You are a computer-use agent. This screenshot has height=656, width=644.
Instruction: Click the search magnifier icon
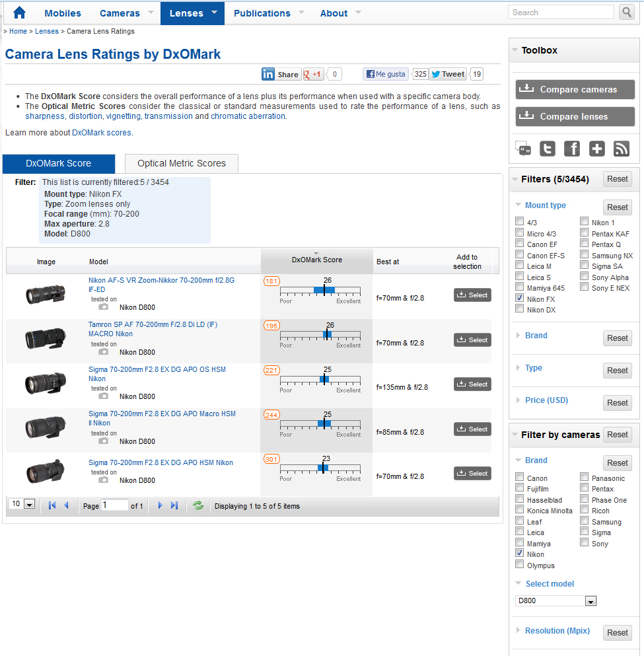pyautogui.click(x=626, y=12)
